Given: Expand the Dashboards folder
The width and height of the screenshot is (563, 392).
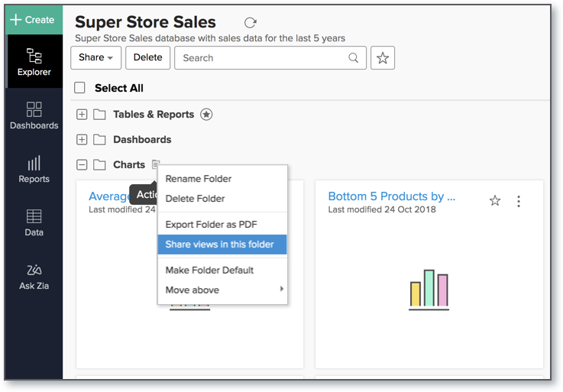Looking at the screenshot, I should (x=82, y=140).
